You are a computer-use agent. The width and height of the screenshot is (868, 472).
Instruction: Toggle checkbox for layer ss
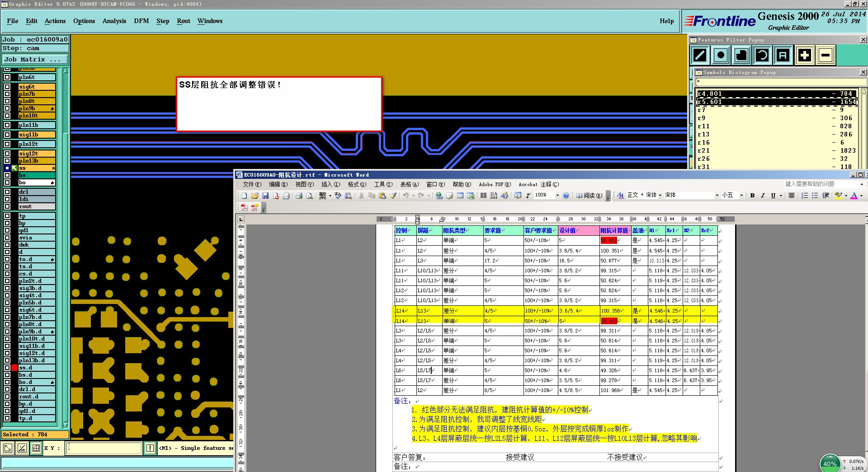(x=7, y=168)
